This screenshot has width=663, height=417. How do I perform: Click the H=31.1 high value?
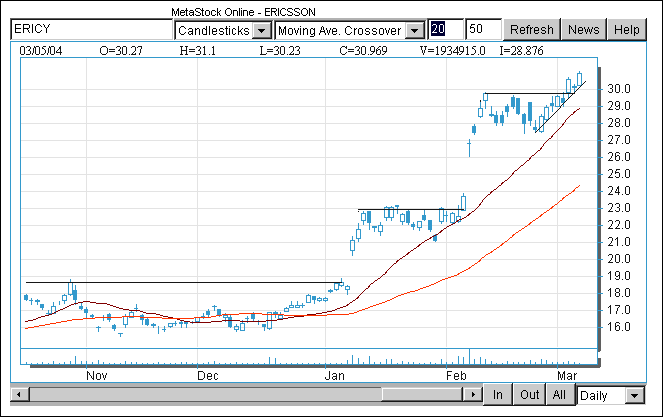point(197,51)
